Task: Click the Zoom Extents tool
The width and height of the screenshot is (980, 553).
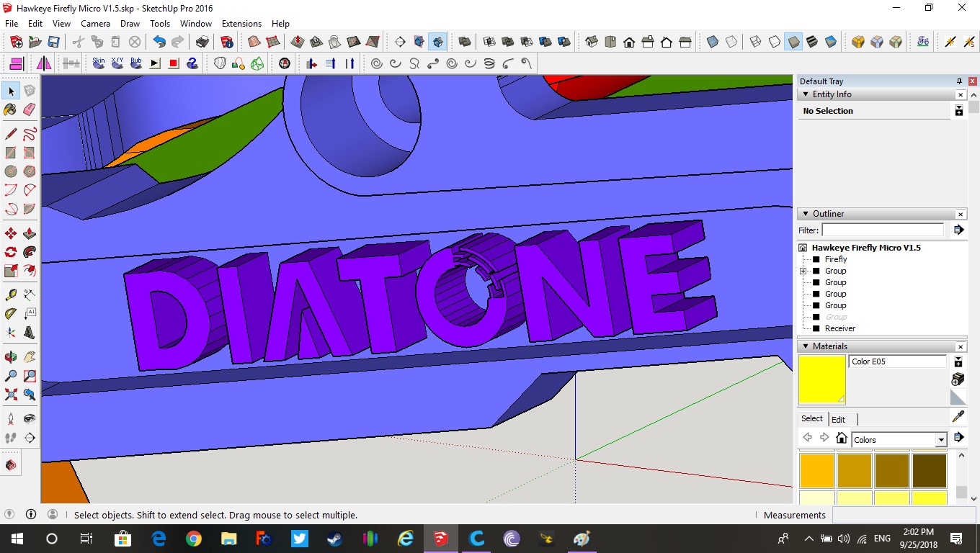Action: (x=10, y=394)
